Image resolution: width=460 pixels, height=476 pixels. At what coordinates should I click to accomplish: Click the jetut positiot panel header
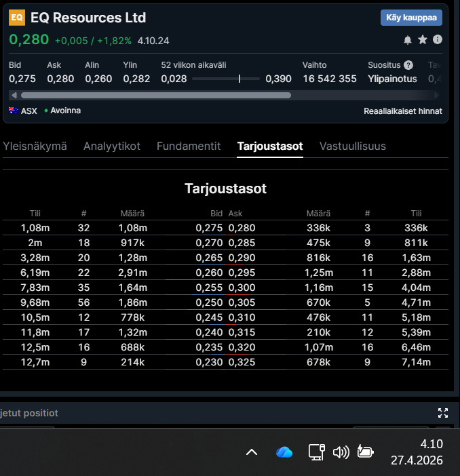click(29, 413)
